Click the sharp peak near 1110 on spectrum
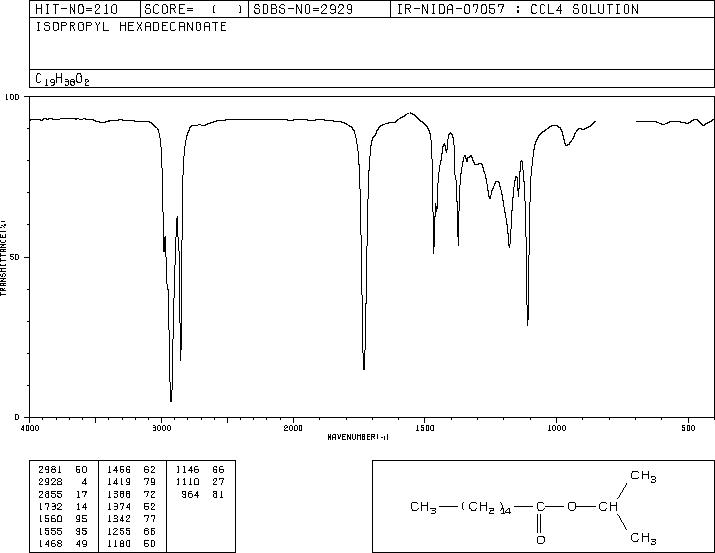The height and width of the screenshot is (553, 715). click(x=528, y=324)
